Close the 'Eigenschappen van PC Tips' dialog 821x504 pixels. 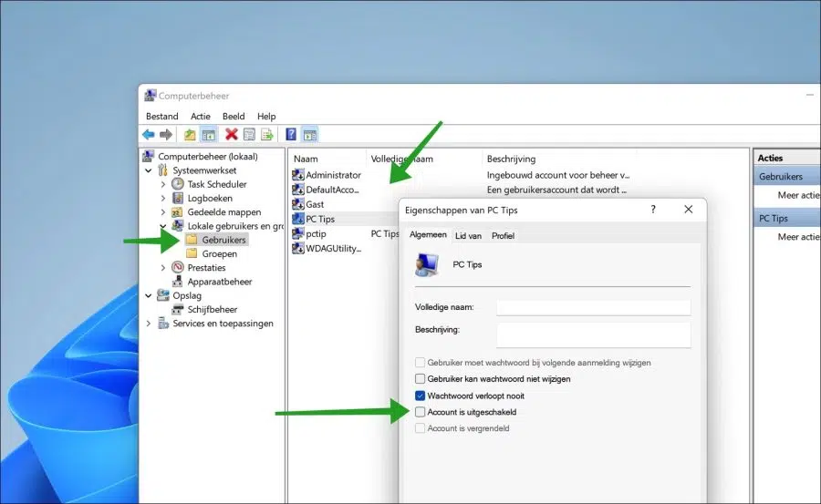[689, 210]
